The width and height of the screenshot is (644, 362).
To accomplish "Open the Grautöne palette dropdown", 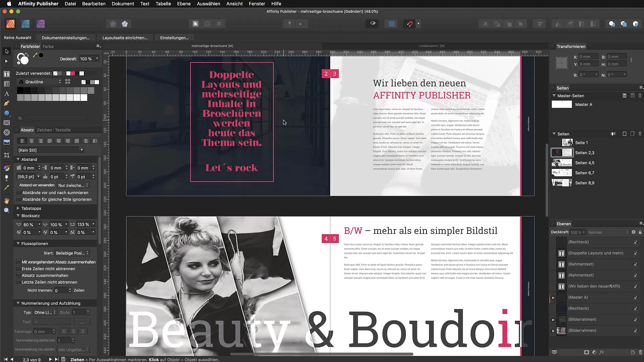I will pos(39,82).
